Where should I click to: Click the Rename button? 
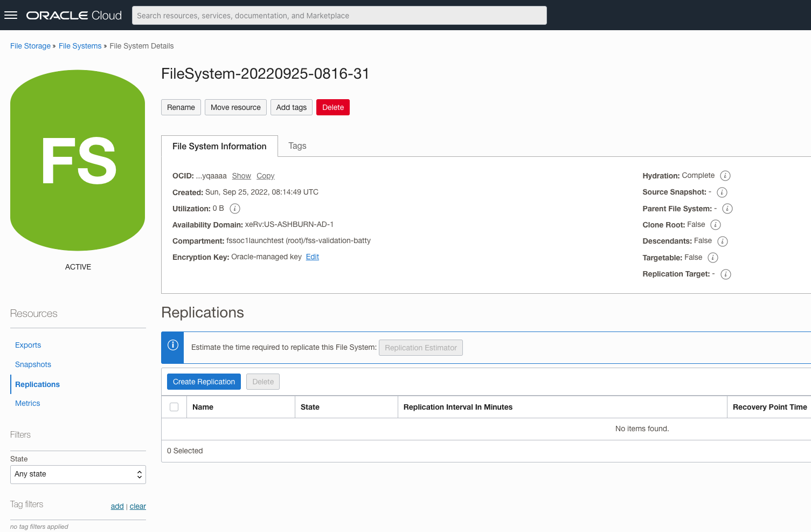181,107
